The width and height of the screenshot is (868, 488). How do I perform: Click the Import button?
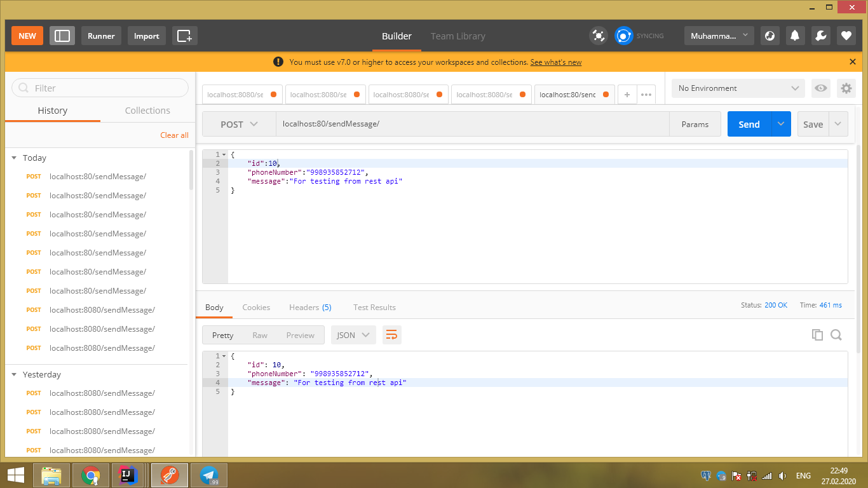(147, 36)
